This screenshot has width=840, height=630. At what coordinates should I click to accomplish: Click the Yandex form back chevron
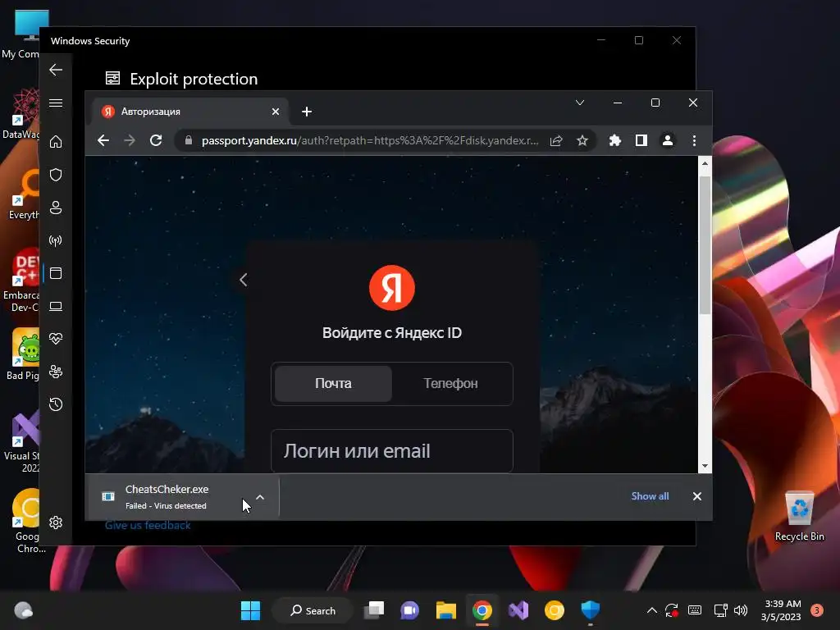[243, 280]
